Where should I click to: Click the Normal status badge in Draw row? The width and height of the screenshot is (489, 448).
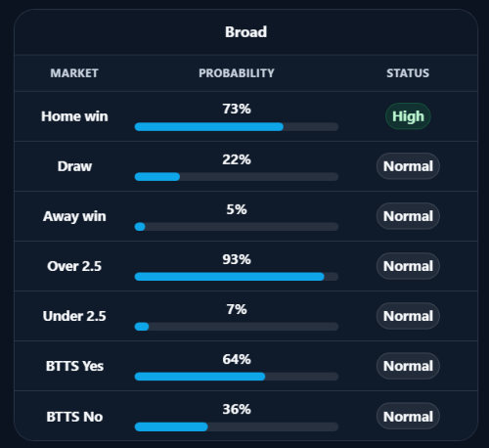[408, 166]
